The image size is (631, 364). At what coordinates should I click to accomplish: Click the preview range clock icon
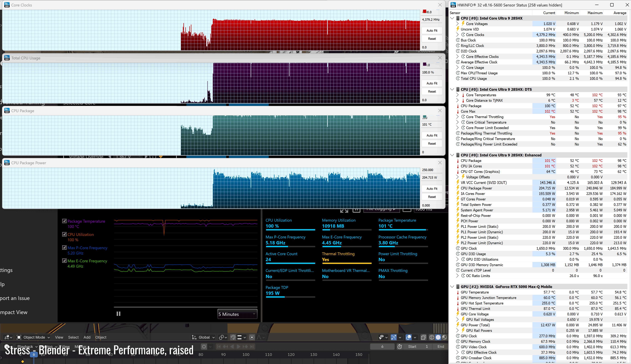click(400, 347)
